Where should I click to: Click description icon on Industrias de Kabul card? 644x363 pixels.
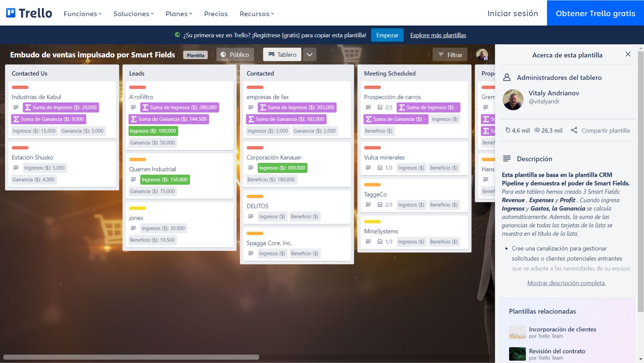pyautogui.click(x=16, y=107)
